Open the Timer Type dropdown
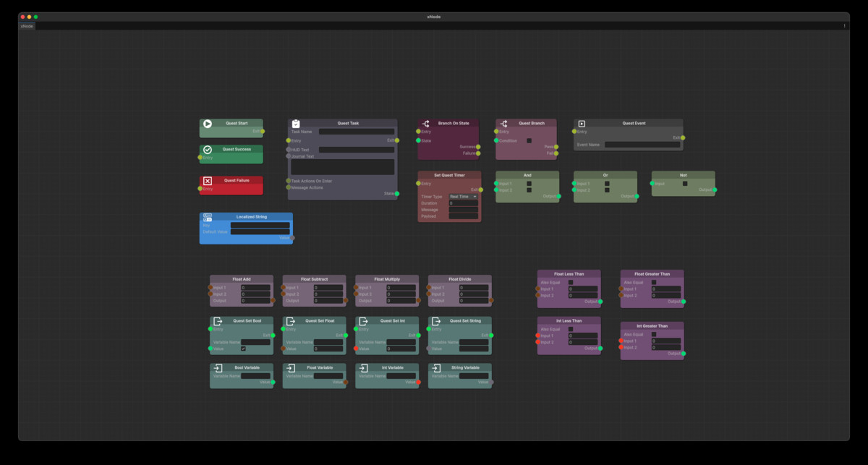 click(463, 197)
